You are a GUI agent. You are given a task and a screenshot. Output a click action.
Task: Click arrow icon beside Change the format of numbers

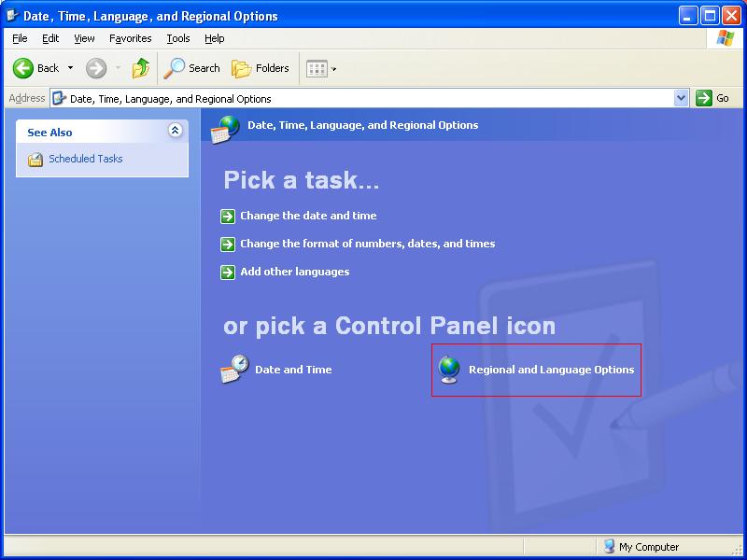click(228, 245)
